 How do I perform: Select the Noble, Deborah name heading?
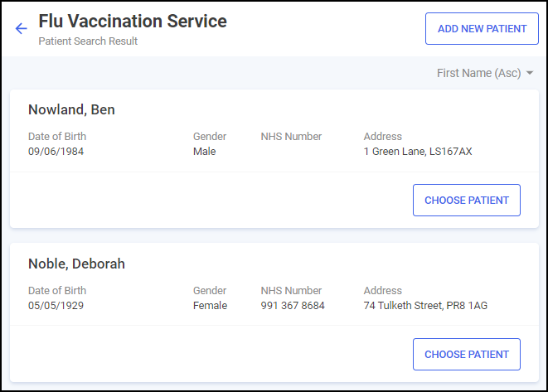click(76, 264)
